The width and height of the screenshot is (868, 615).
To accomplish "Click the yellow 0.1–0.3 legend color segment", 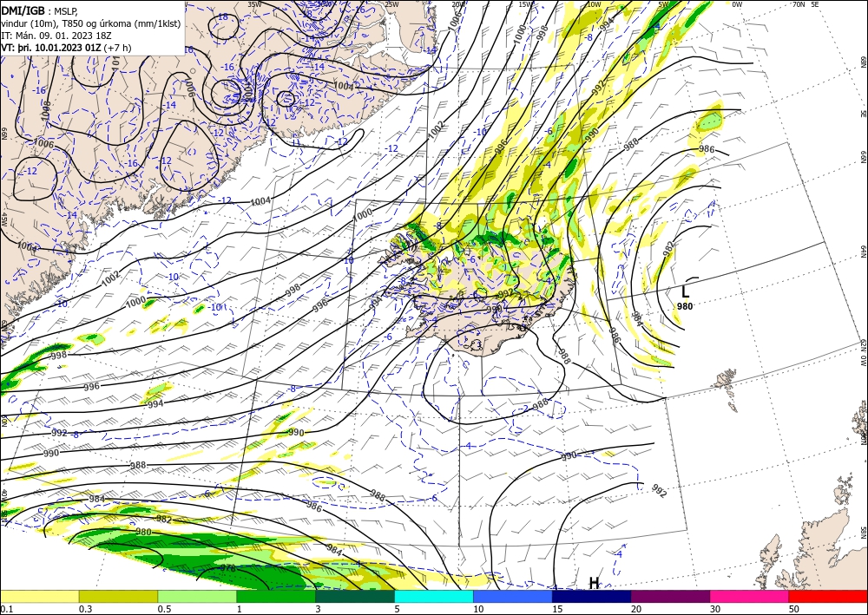I will [39, 596].
